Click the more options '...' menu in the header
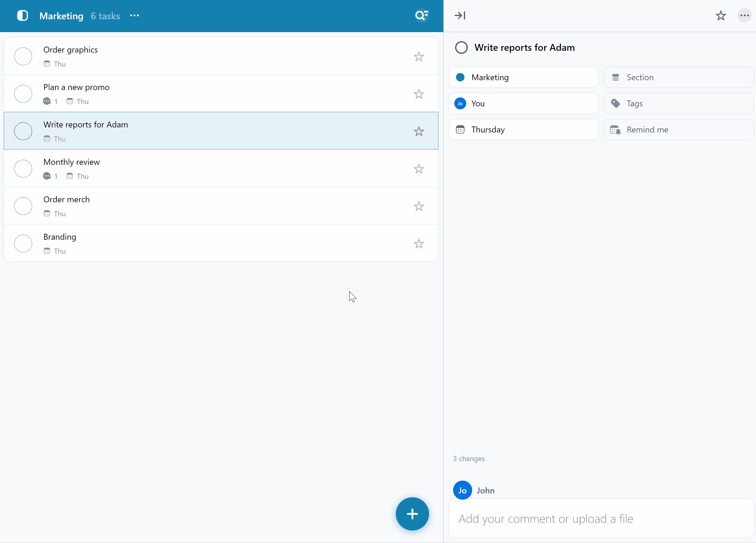Image resolution: width=756 pixels, height=543 pixels. pyautogui.click(x=134, y=16)
